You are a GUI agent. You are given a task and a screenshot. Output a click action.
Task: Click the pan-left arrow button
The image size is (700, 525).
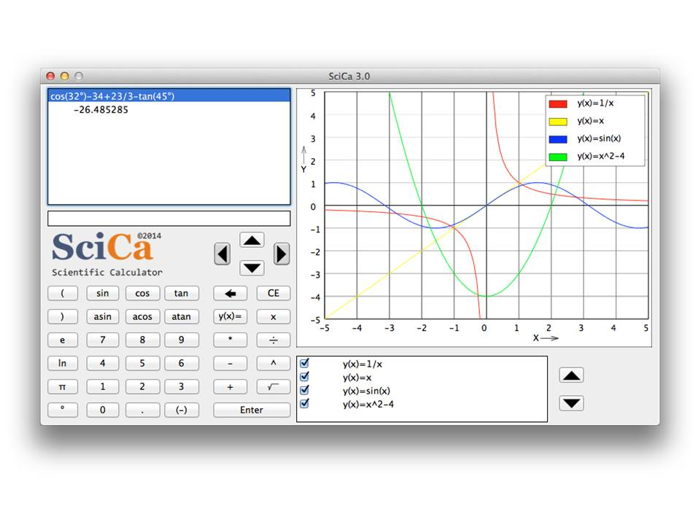point(222,254)
